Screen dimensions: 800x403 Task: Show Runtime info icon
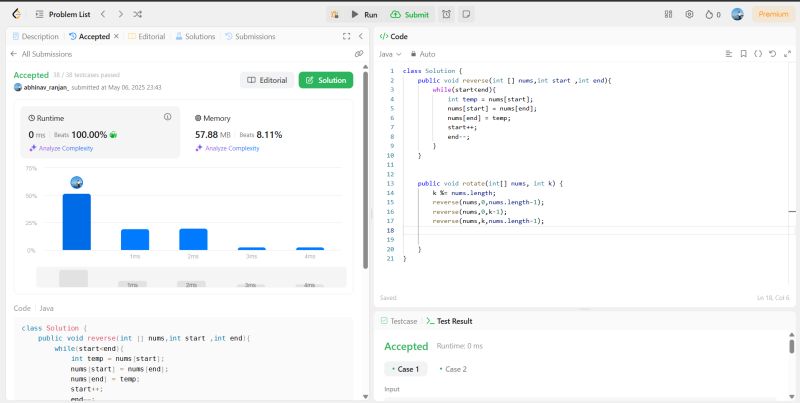click(x=167, y=117)
